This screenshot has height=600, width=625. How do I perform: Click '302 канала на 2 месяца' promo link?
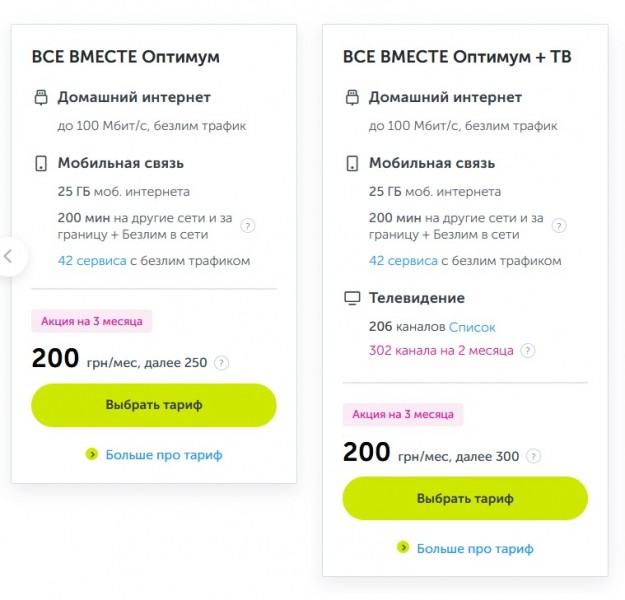click(441, 351)
